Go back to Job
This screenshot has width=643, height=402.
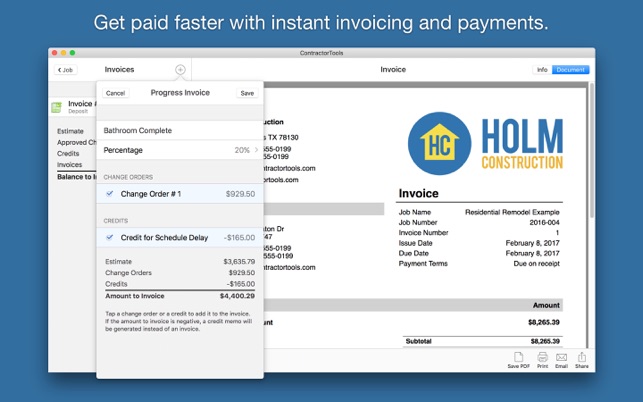point(66,70)
